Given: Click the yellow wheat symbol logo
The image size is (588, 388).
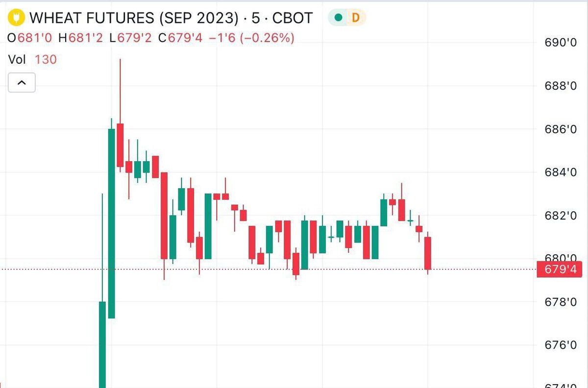Looking at the screenshot, I should pos(17,18).
